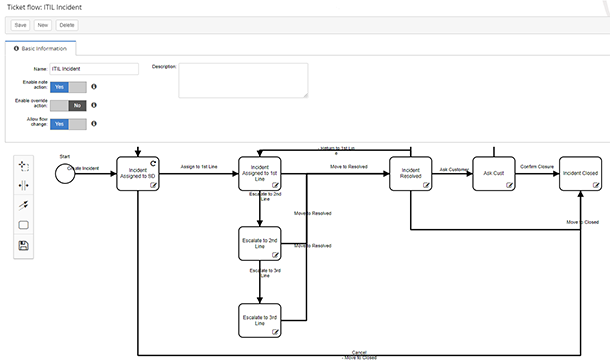This screenshot has height=363, width=610.
Task: Select the Escalate to 2nd Line node
Action: point(259,244)
